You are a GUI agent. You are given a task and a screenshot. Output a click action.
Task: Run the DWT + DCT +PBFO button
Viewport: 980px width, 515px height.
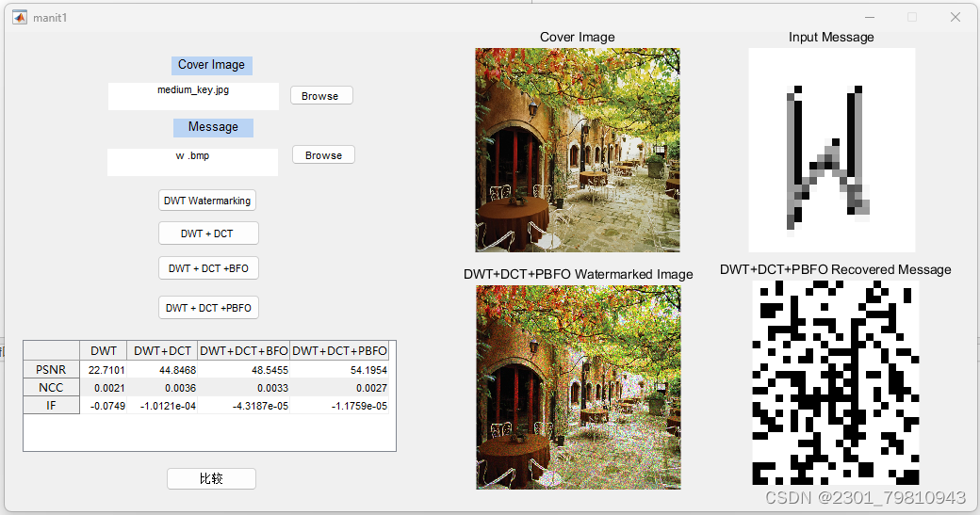(x=208, y=308)
